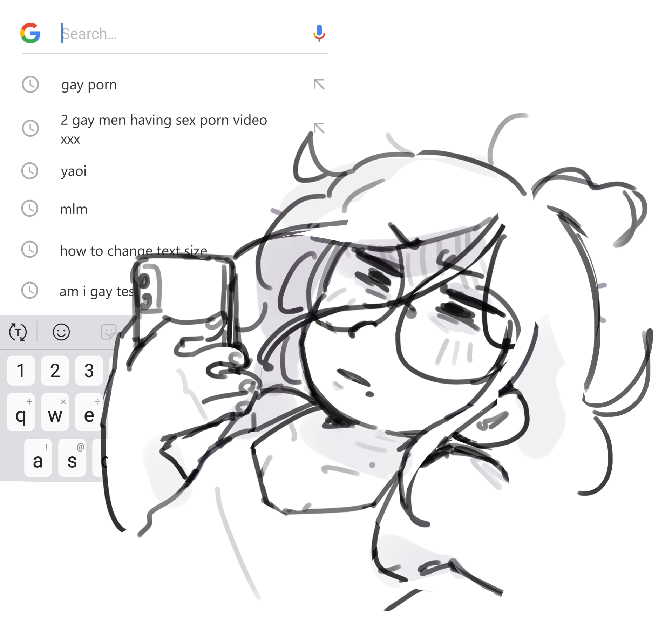Tap the letter w key
The image size is (672, 631).
(55, 412)
